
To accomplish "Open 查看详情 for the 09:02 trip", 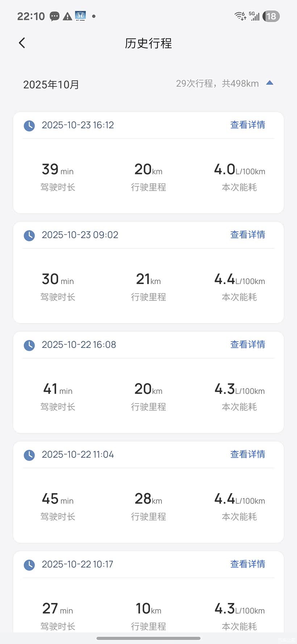I will tap(248, 235).
